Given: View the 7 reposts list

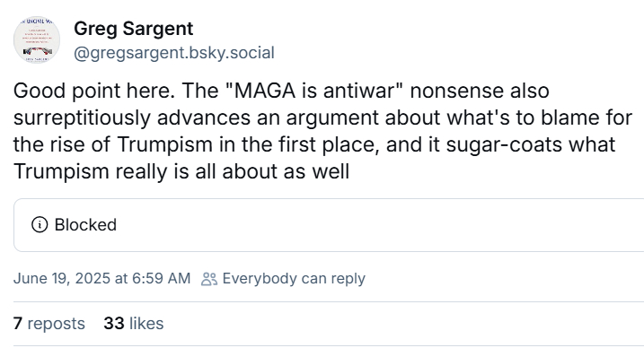Looking at the screenshot, I should [49, 324].
